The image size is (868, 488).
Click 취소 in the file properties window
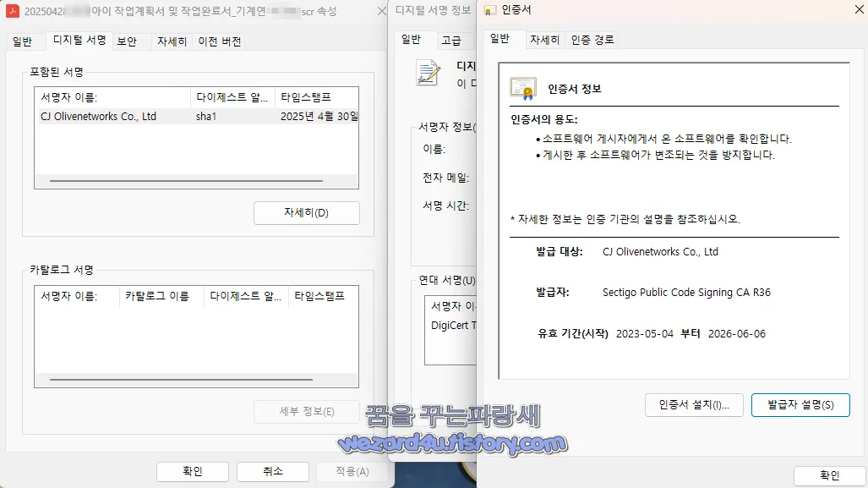pyautogui.click(x=273, y=471)
